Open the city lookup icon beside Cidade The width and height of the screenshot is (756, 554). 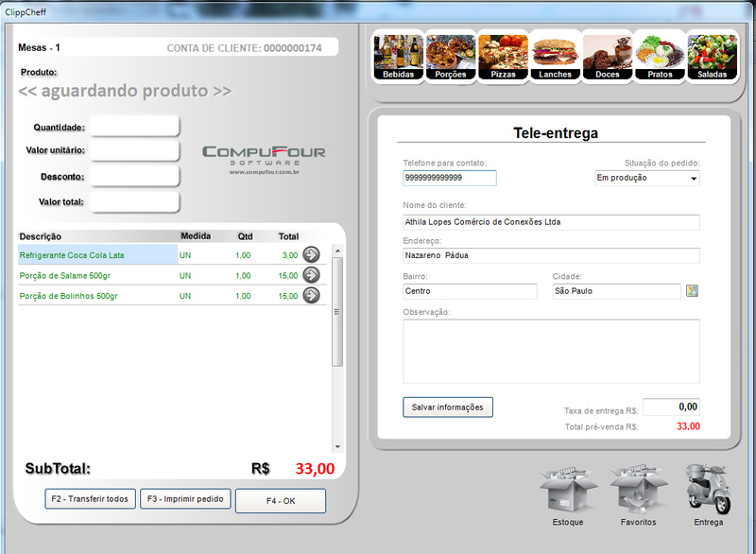(x=692, y=291)
